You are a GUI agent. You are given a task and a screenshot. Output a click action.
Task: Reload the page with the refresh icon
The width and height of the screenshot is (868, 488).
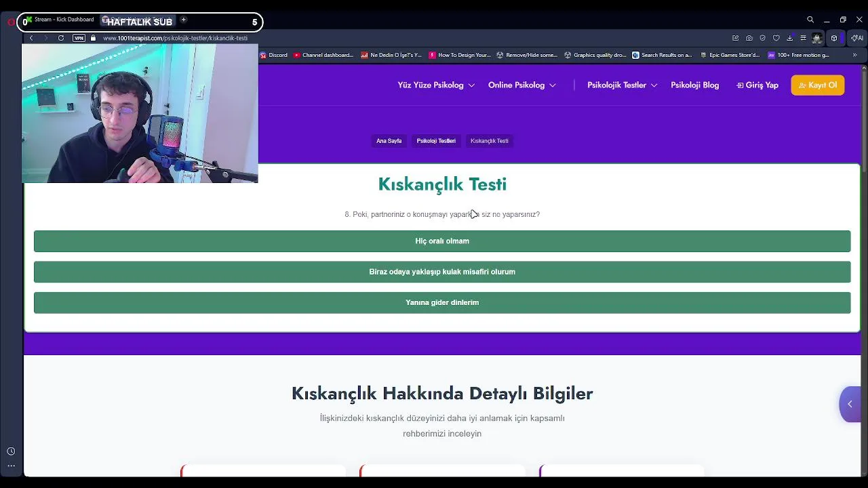click(x=61, y=38)
